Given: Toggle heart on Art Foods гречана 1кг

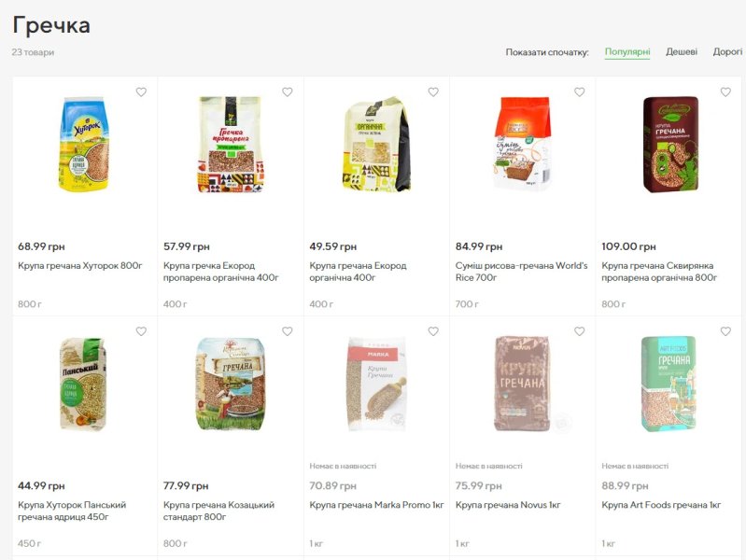Looking at the screenshot, I should pyautogui.click(x=725, y=331).
